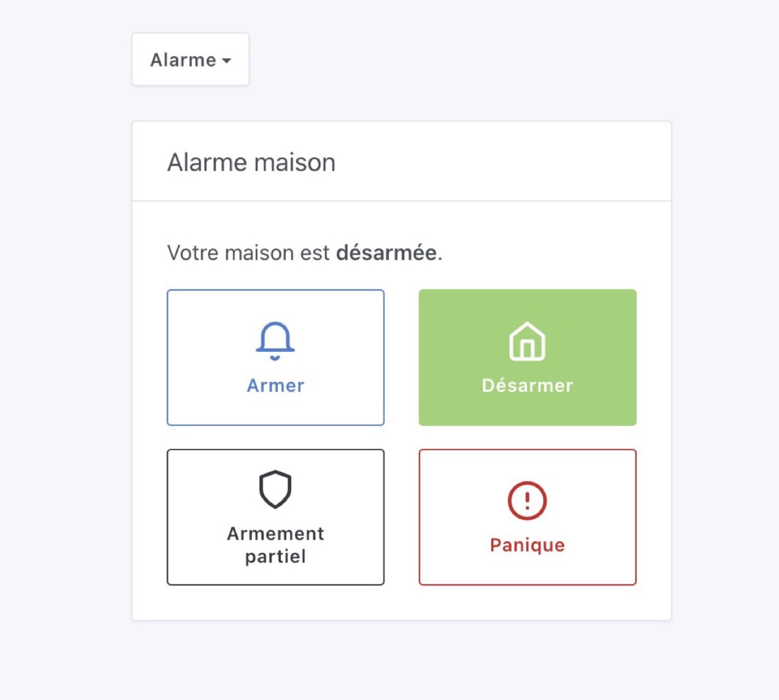779x700 pixels.
Task: Select the word "Alarme" in the dropdown button
Action: click(183, 60)
